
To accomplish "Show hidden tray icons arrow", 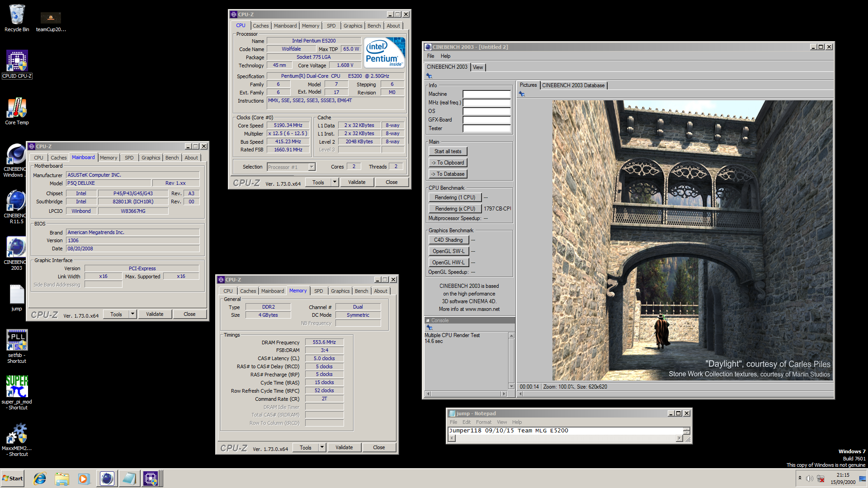I will click(800, 478).
